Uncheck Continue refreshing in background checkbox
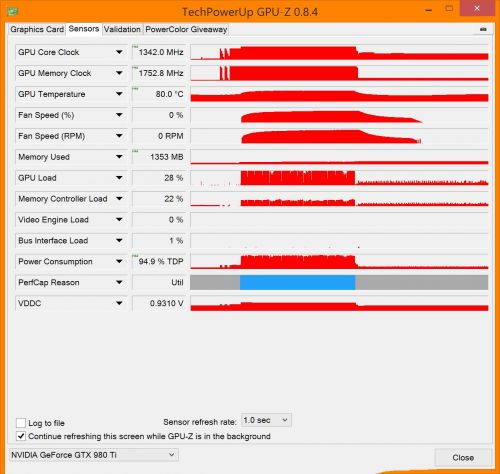Viewport: 500px width, 474px height. pyautogui.click(x=21, y=436)
